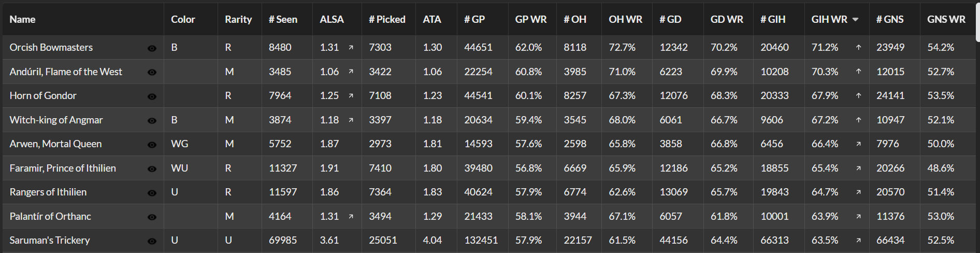This screenshot has width=980, height=253.
Task: Click the Color column header
Action: [183, 20]
